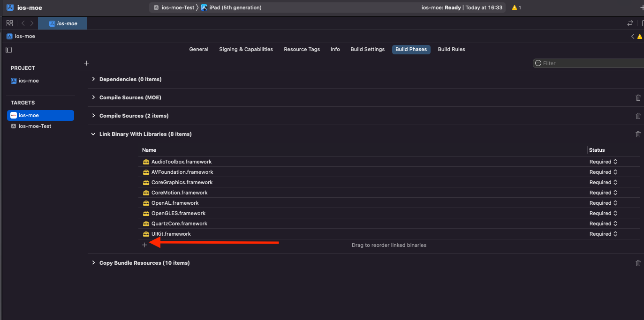The width and height of the screenshot is (644, 320).
Task: Delete the Compile Sources (2 items) phase
Action: point(638,116)
